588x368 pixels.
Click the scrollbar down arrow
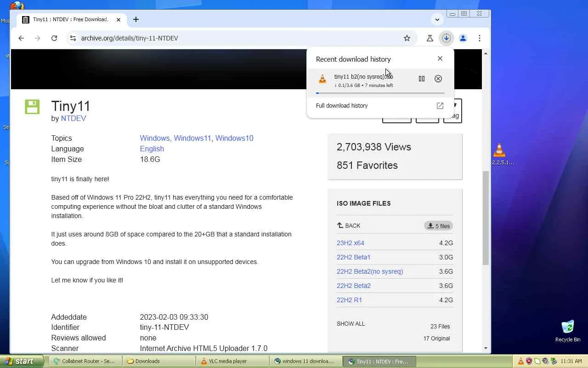click(x=486, y=348)
